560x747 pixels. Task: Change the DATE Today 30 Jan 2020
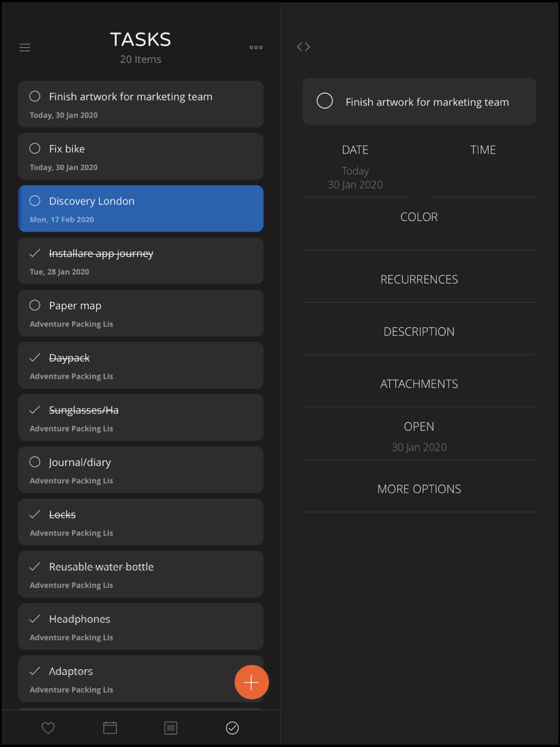355,166
